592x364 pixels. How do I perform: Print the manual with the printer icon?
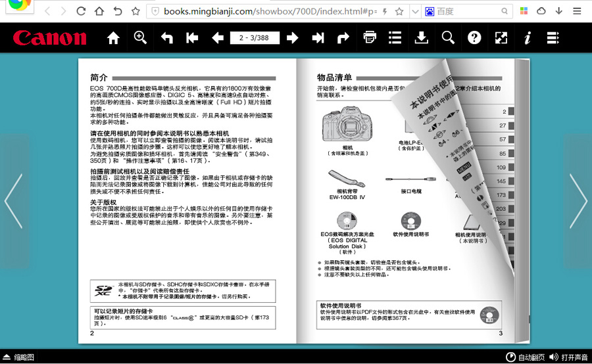point(370,37)
